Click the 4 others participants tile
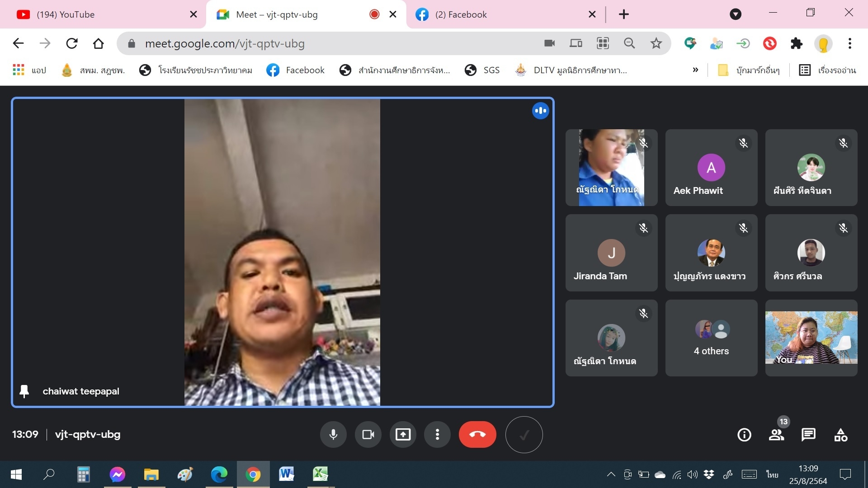This screenshot has width=868, height=488. [x=711, y=338]
